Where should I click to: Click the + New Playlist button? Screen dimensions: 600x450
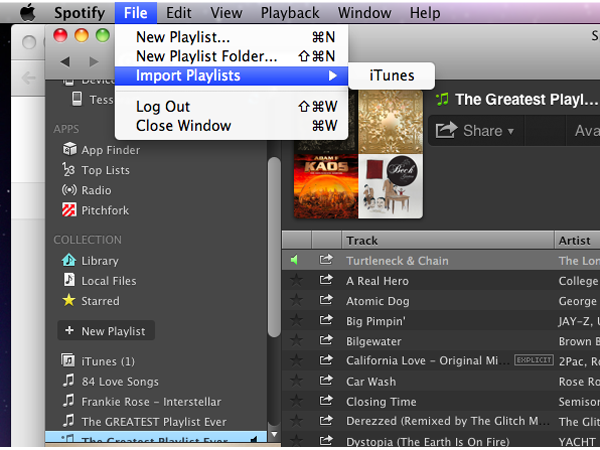[x=106, y=331]
